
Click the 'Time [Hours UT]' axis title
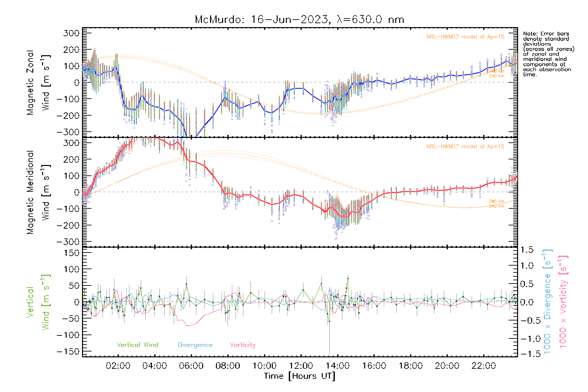pyautogui.click(x=300, y=376)
